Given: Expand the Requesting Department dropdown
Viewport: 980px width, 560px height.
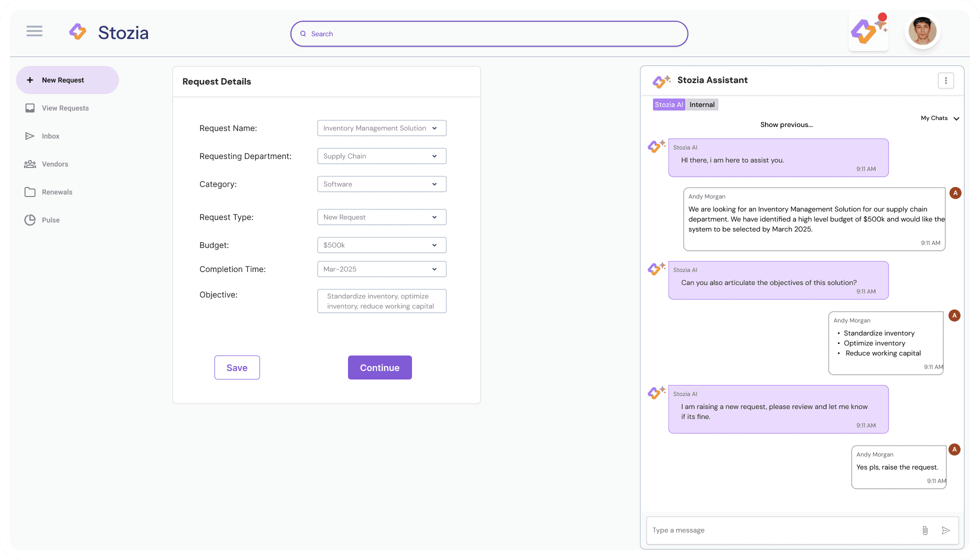Looking at the screenshot, I should [381, 156].
